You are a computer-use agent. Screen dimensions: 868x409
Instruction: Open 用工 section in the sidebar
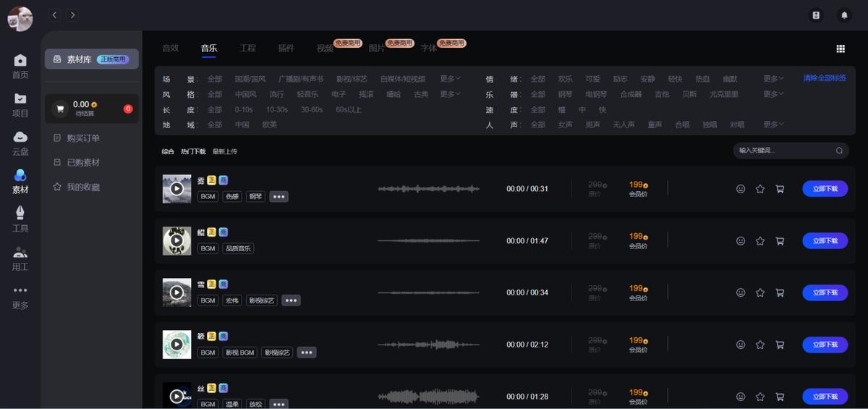20,258
